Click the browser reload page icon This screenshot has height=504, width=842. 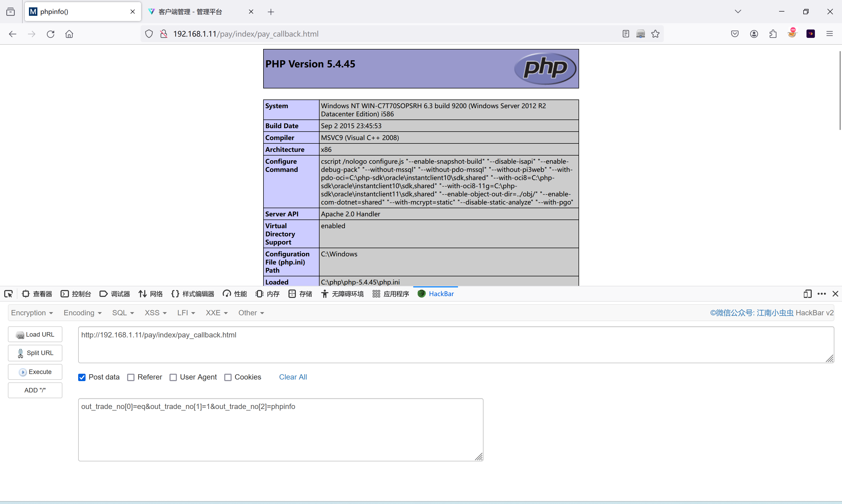51,34
